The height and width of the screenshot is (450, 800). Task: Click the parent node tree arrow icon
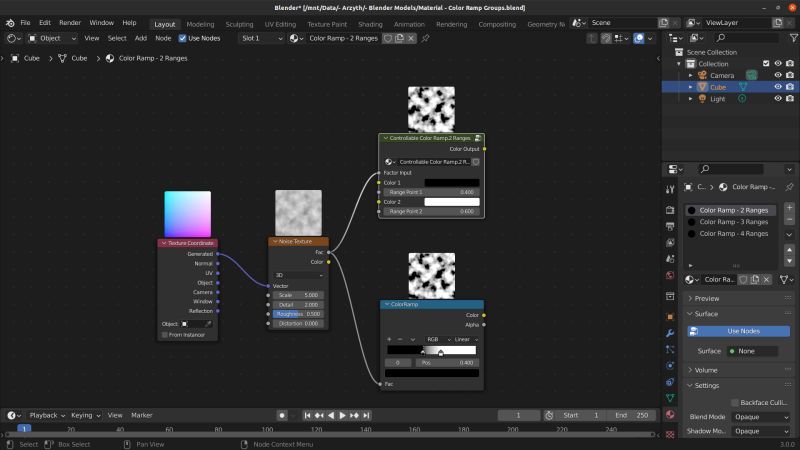pyautogui.click(x=591, y=38)
